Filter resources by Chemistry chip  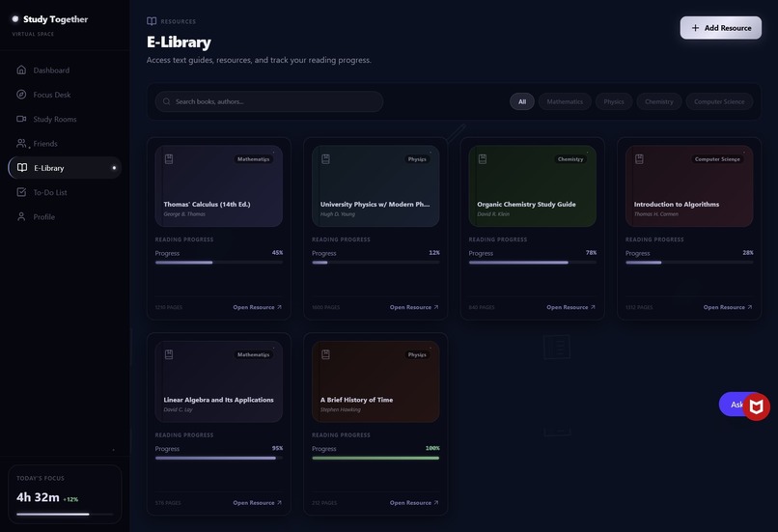[659, 101]
